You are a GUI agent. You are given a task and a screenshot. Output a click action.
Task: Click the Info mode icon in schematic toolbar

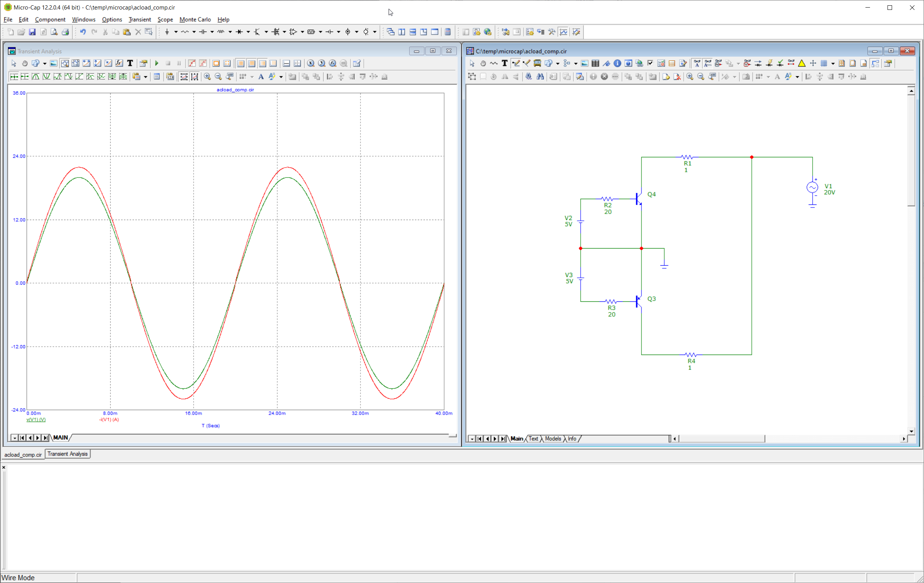[618, 63]
